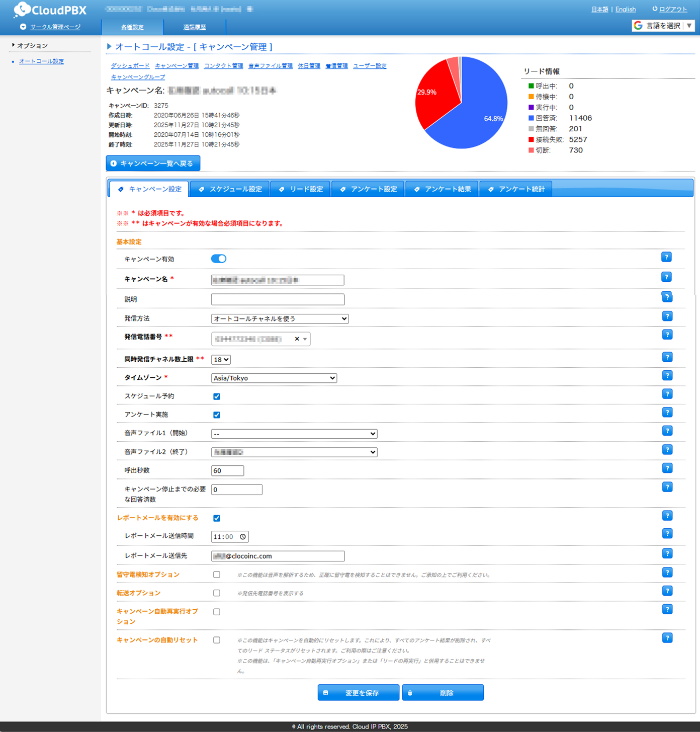Expand the 同時発信チャネル数上限 dropdown

(221, 360)
